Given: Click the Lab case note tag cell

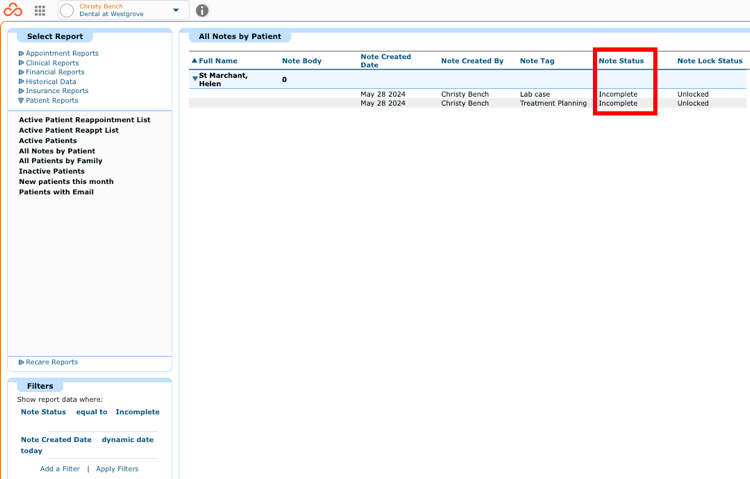Looking at the screenshot, I should point(535,94).
